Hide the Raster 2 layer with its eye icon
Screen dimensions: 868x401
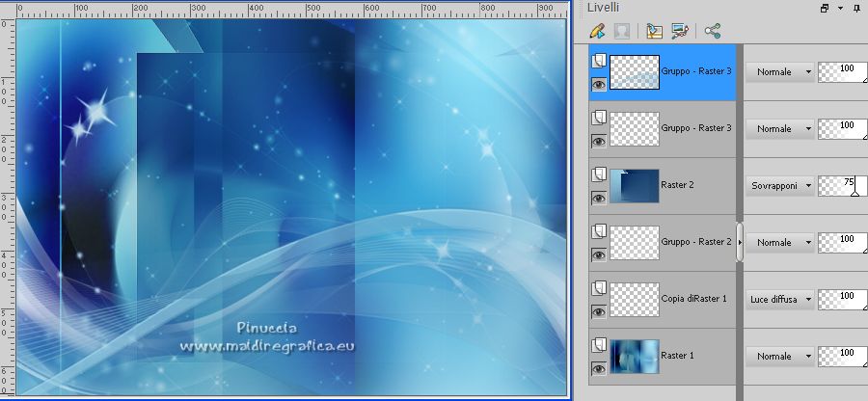click(599, 198)
